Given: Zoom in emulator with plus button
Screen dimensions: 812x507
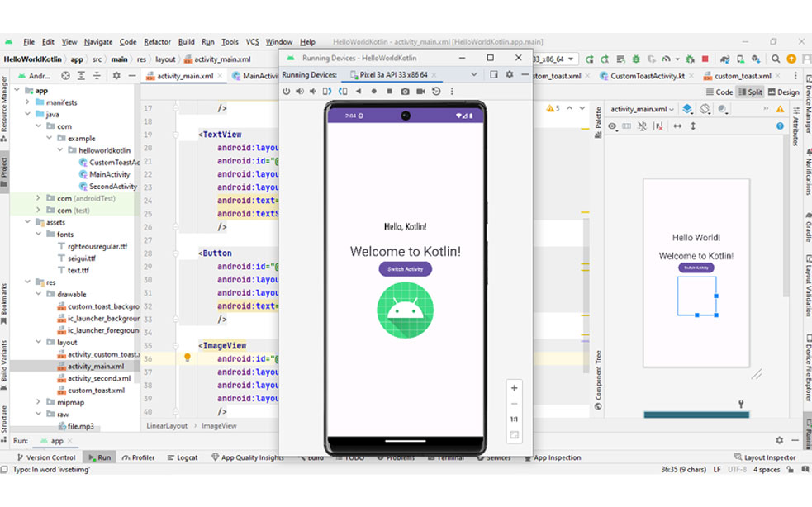Looking at the screenshot, I should pyautogui.click(x=515, y=388).
